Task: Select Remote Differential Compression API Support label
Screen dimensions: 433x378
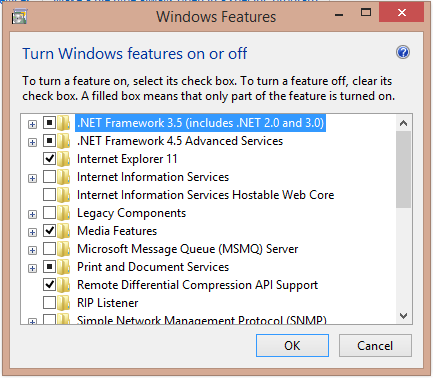Action: (x=197, y=285)
